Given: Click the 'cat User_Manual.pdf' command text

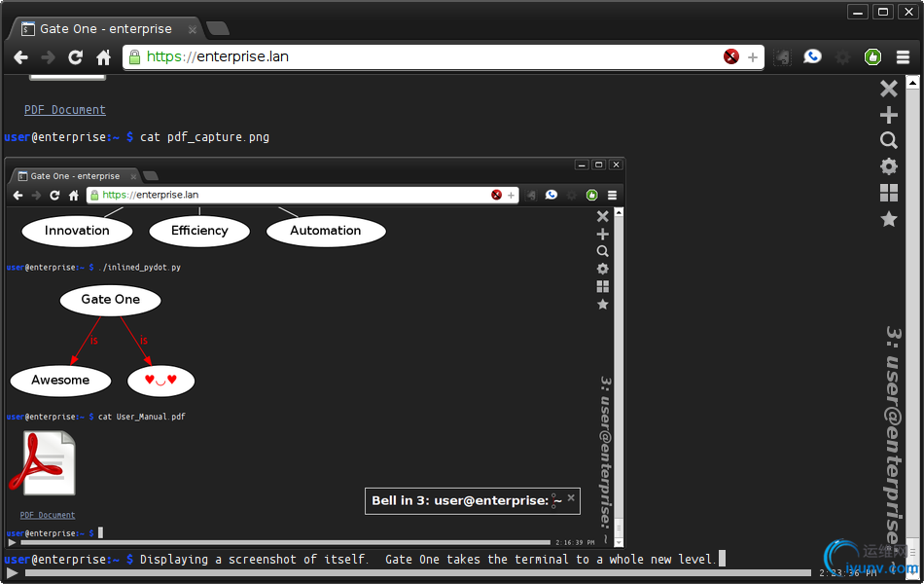Looking at the screenshot, I should tap(141, 417).
